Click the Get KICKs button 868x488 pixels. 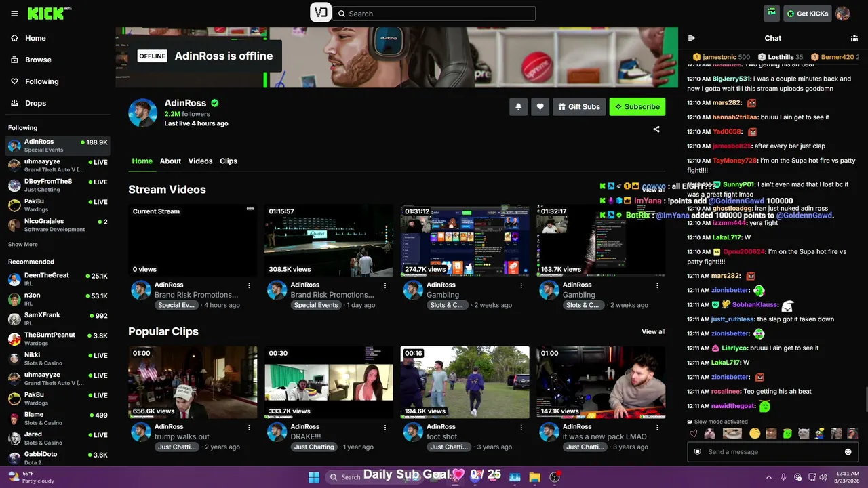click(807, 13)
